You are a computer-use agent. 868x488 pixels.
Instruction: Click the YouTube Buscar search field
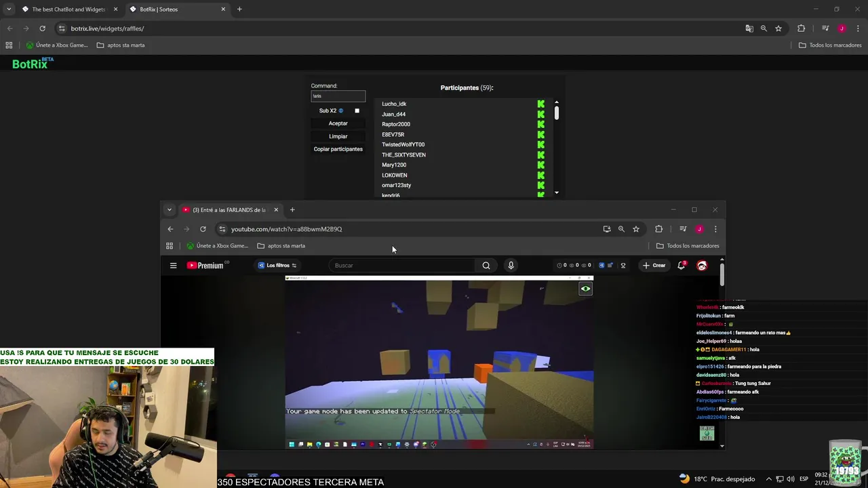pos(400,266)
